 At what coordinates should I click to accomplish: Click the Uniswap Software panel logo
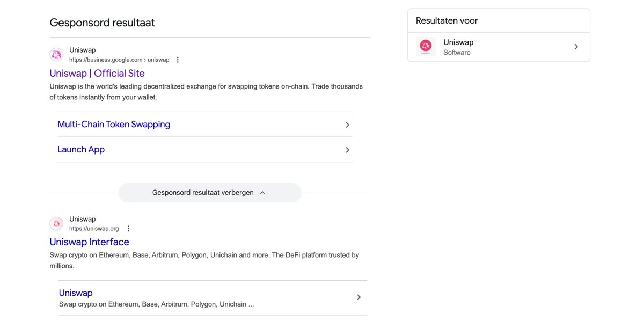426,47
